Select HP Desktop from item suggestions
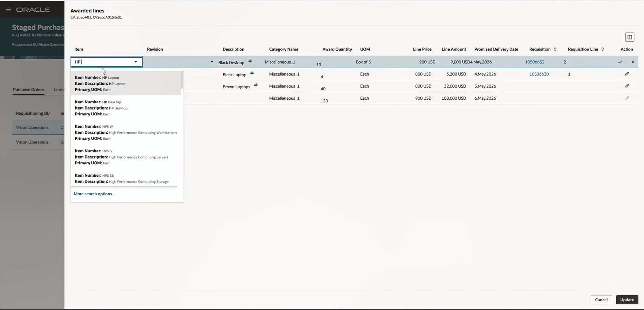 coord(126,108)
